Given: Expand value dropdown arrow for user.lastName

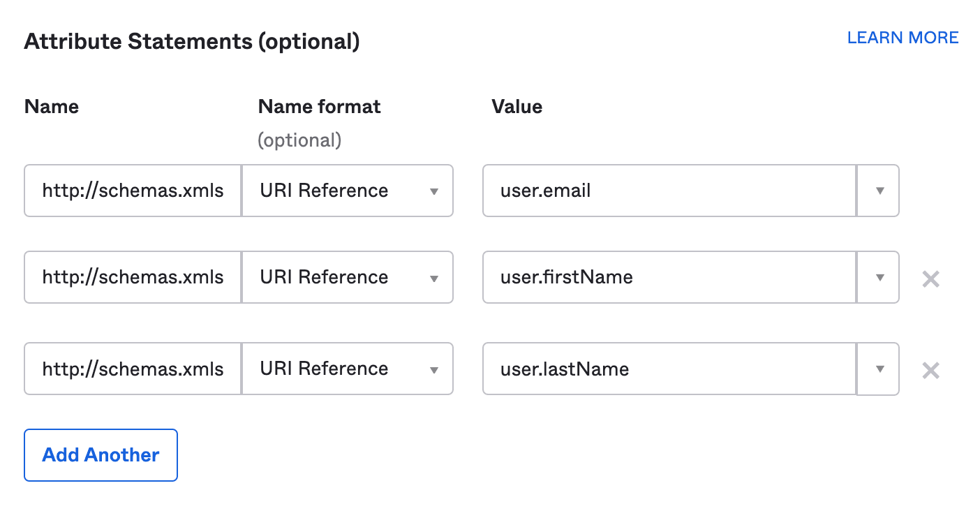Looking at the screenshot, I should pos(878,369).
